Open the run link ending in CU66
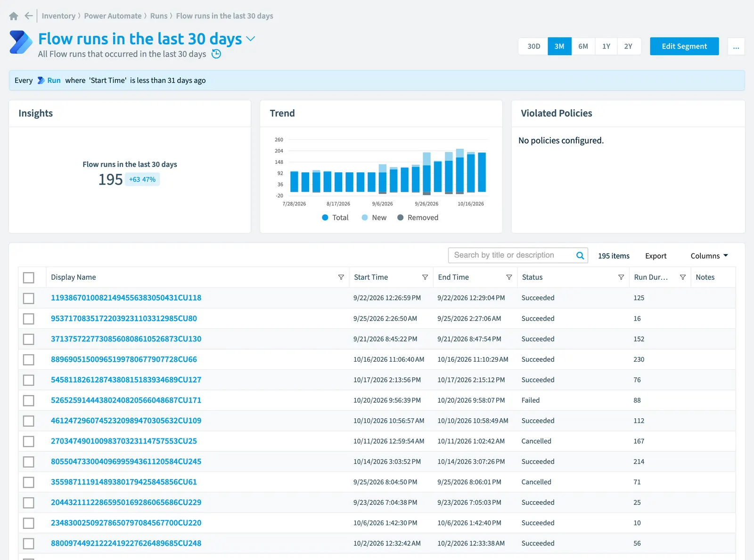This screenshot has height=560, width=754. 124,359
